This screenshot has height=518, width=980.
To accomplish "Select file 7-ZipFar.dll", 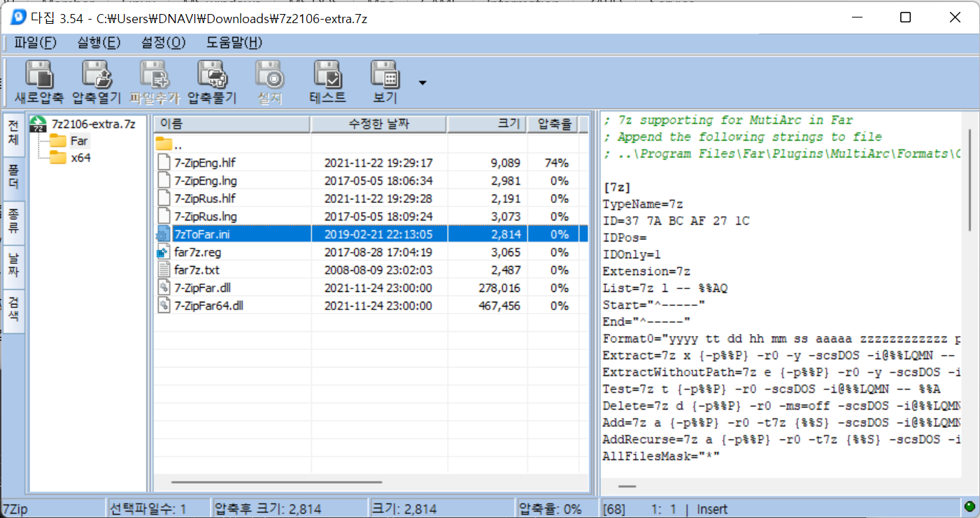I will tap(202, 288).
